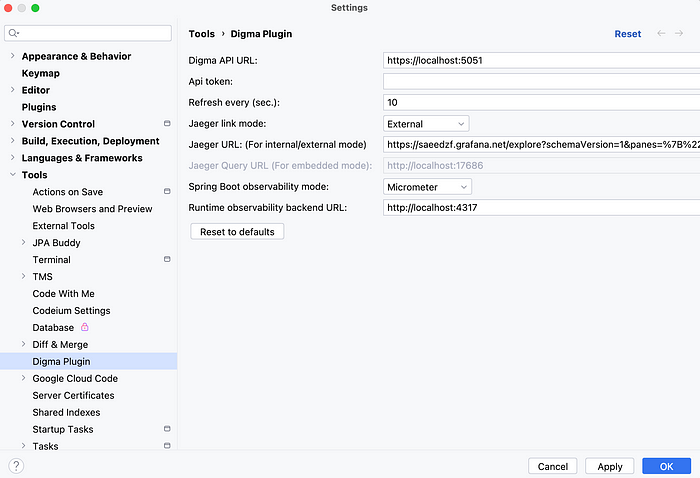The image size is (700, 478).
Task: Open Terminal settings
Action: tap(51, 260)
